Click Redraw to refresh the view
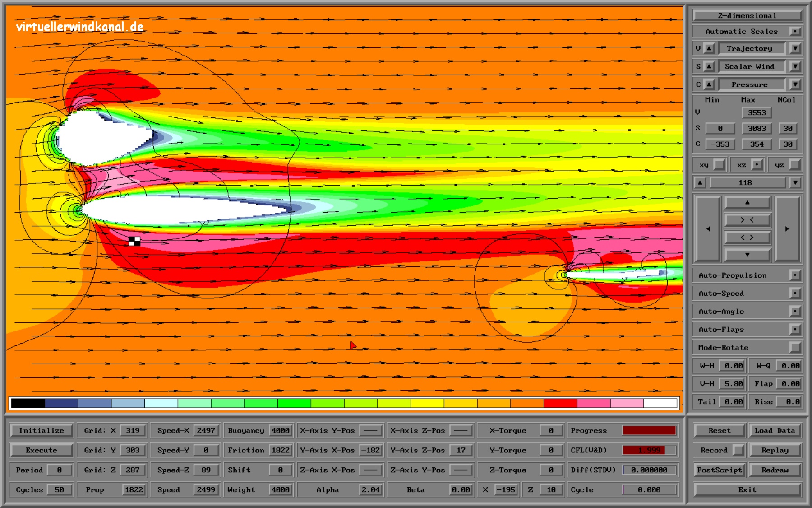Image resolution: width=812 pixels, height=508 pixels. [775, 470]
